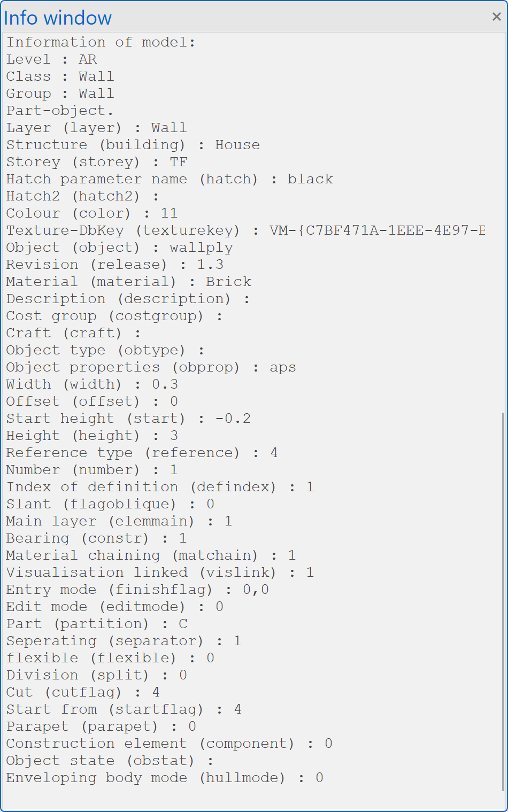Viewport: 508px width, 812px height.
Task: Click the vertical scrollbar thumb
Action: [x=503, y=601]
